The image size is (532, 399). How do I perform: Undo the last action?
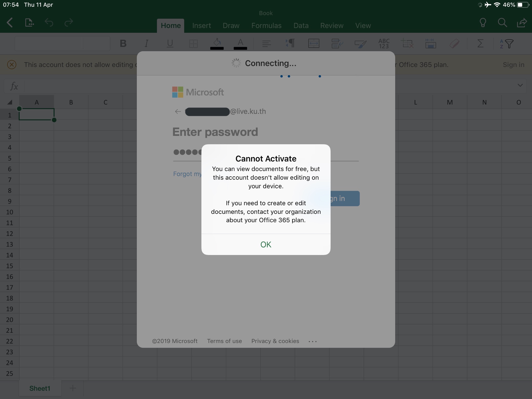coord(49,23)
